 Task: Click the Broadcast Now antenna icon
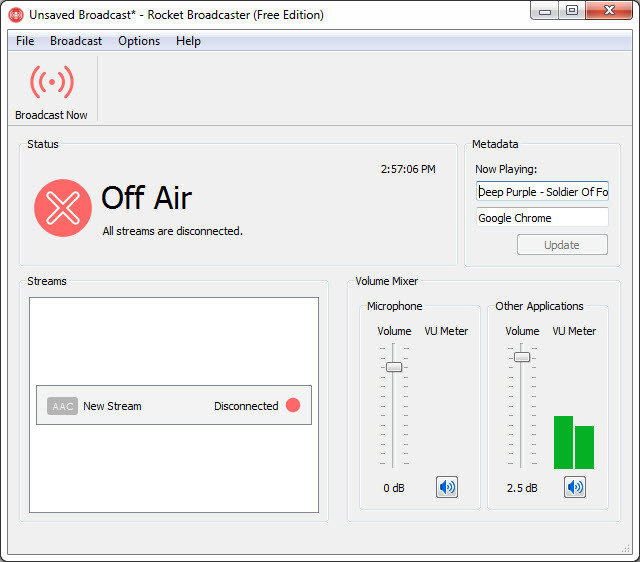pos(52,82)
